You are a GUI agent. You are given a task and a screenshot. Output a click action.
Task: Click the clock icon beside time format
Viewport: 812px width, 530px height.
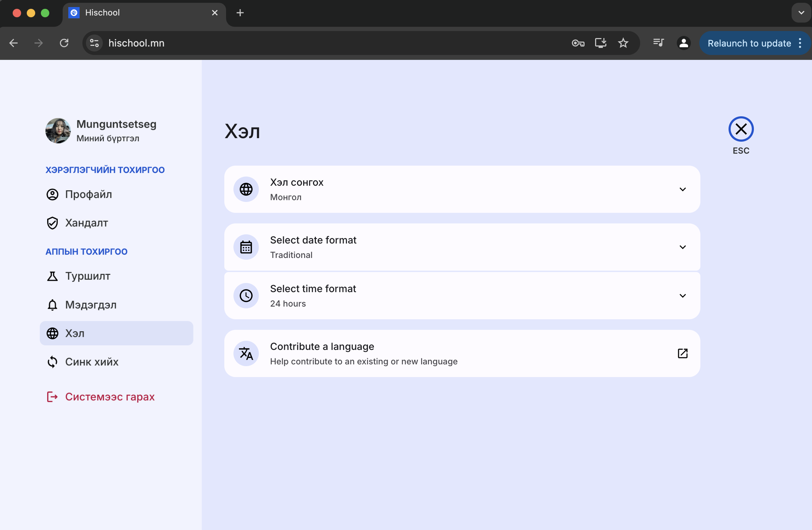tap(246, 296)
